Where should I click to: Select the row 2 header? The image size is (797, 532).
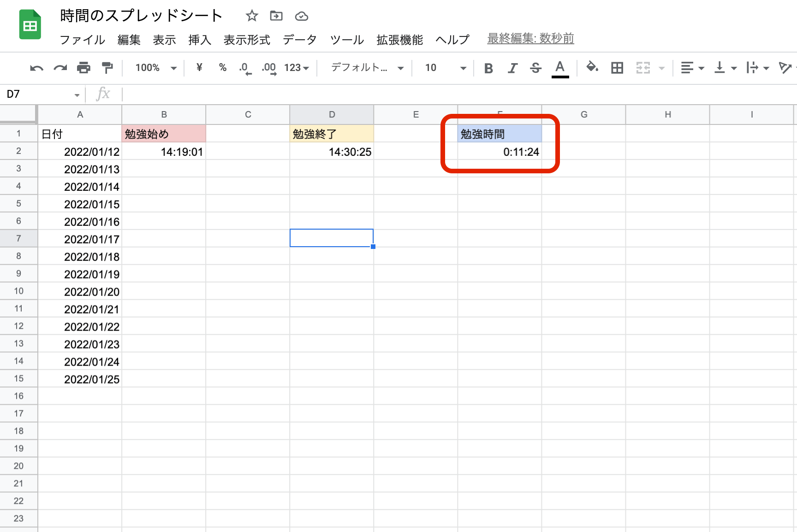(18, 151)
